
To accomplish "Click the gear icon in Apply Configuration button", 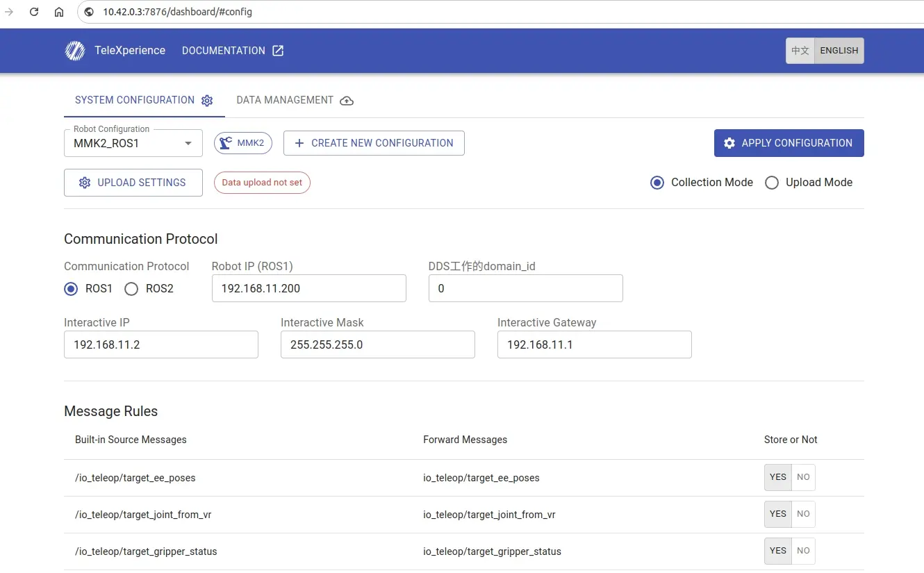I will [729, 143].
